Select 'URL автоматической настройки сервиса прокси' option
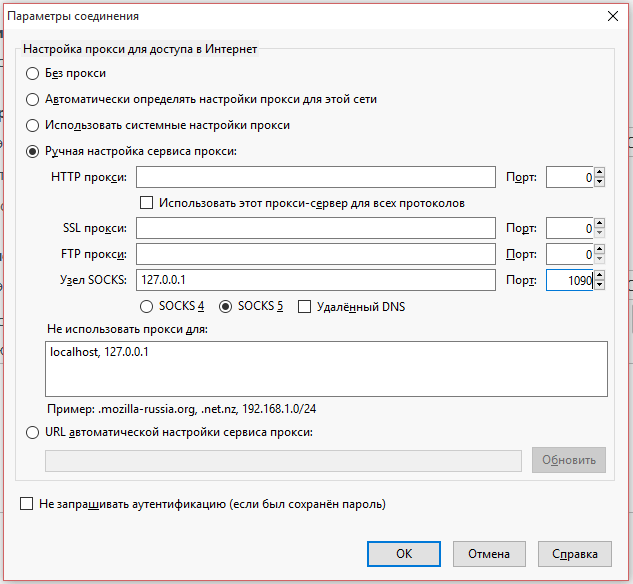 (33, 432)
